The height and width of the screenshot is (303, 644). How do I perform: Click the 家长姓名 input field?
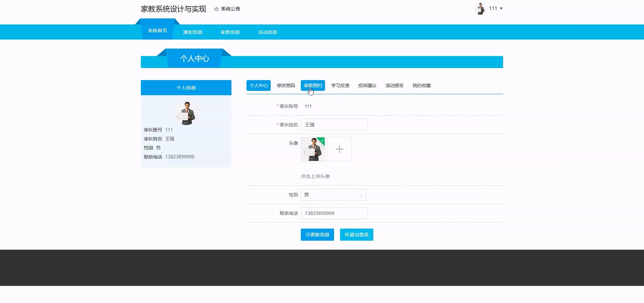click(334, 125)
